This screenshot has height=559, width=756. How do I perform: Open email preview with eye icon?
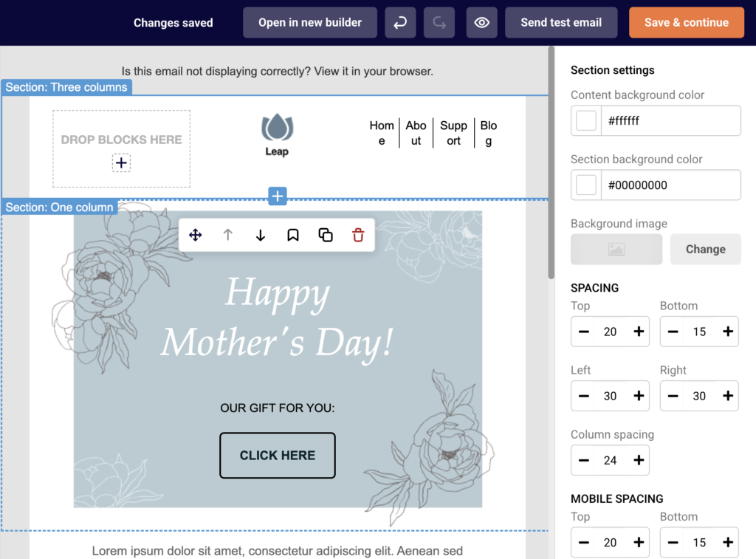click(x=481, y=22)
